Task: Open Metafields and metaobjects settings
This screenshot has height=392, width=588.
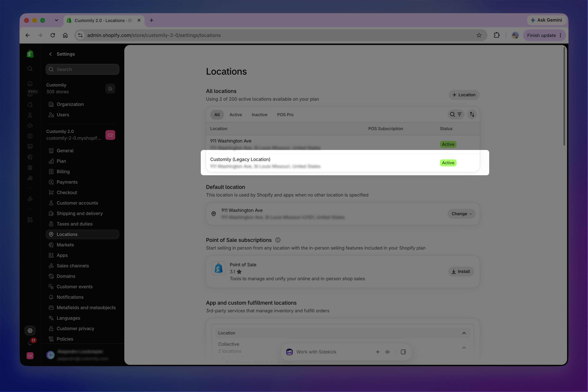Action: [x=82, y=307]
